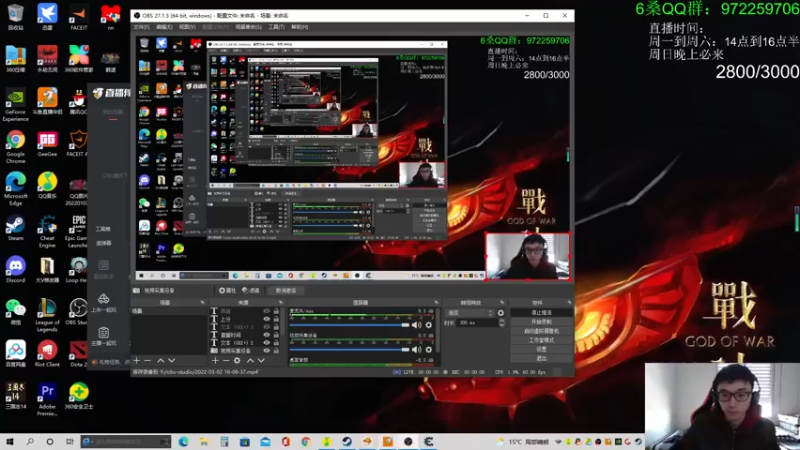Toggle the lock on the 上分 source

pyautogui.click(x=276, y=319)
